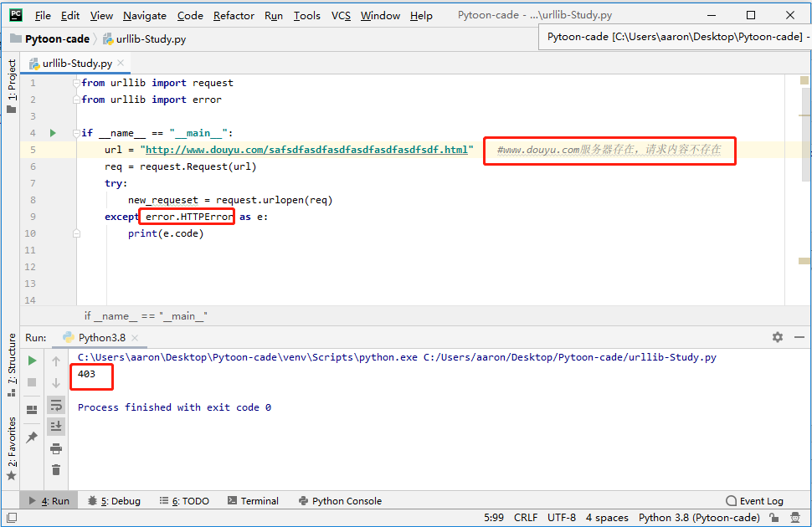Toggle soft-wrap in the console output
The height and width of the screenshot is (527, 812).
[56, 405]
